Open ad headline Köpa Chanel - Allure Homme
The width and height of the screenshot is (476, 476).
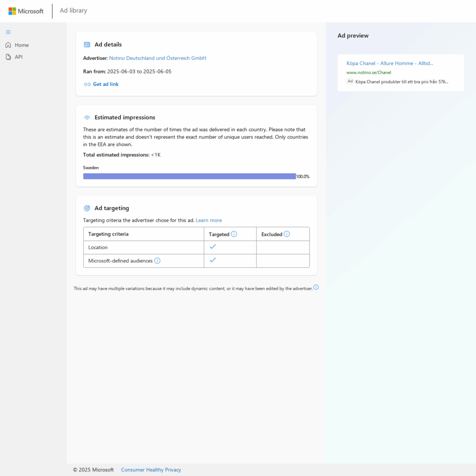point(390,63)
